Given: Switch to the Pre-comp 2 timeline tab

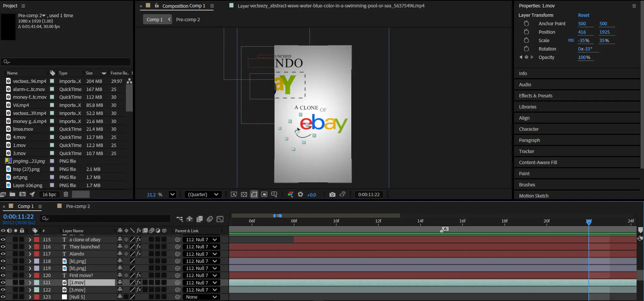Looking at the screenshot, I should click(x=78, y=206).
